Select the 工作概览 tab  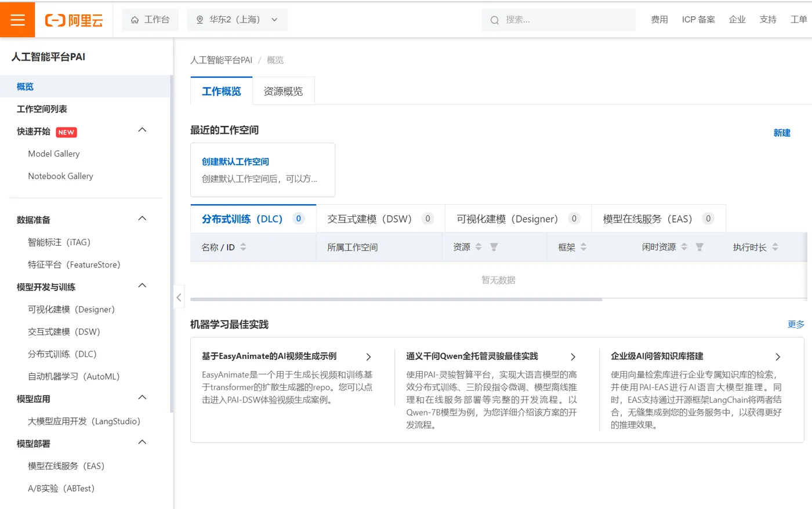[222, 91]
